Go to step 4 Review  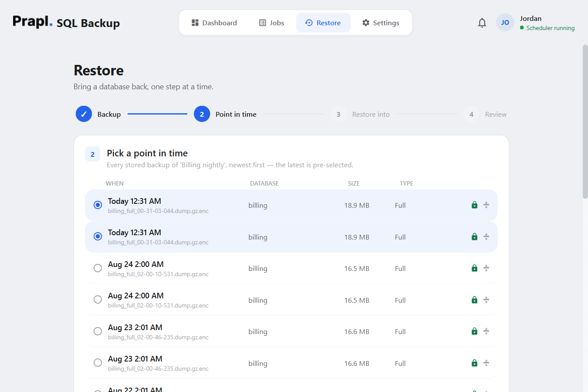[x=485, y=114]
